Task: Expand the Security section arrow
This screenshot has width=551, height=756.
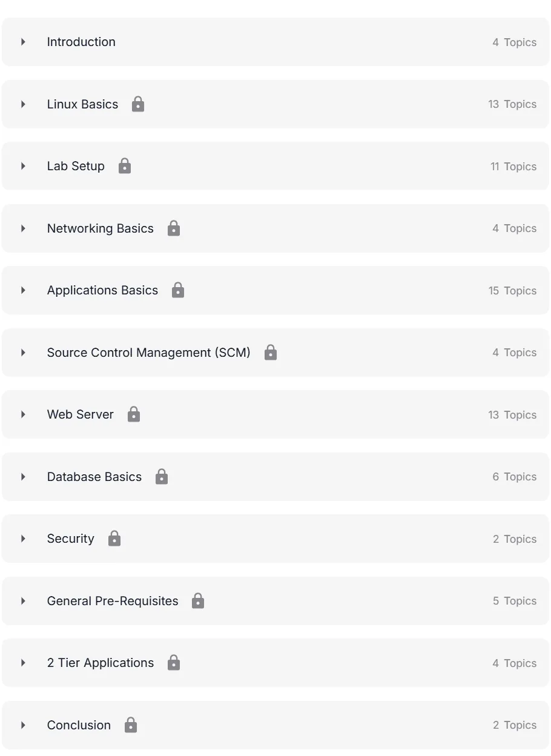Action: [23, 539]
